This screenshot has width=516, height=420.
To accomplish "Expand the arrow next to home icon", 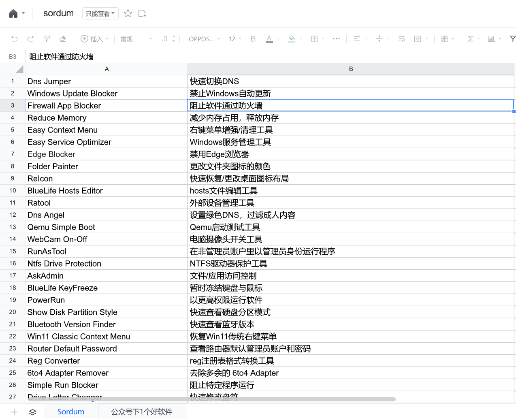I will 23,13.
